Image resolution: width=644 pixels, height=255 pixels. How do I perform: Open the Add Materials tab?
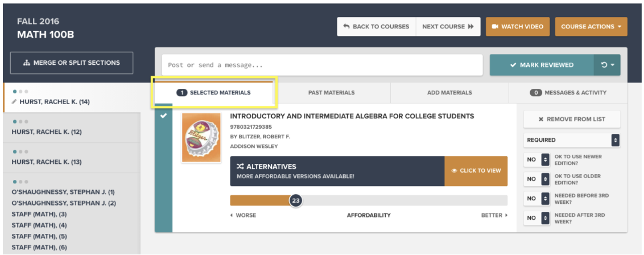pyautogui.click(x=449, y=93)
